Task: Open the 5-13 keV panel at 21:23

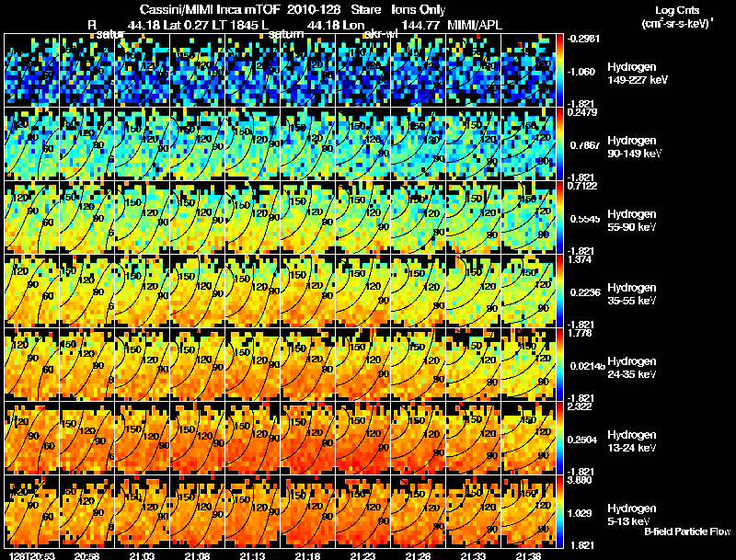Action: [362, 511]
